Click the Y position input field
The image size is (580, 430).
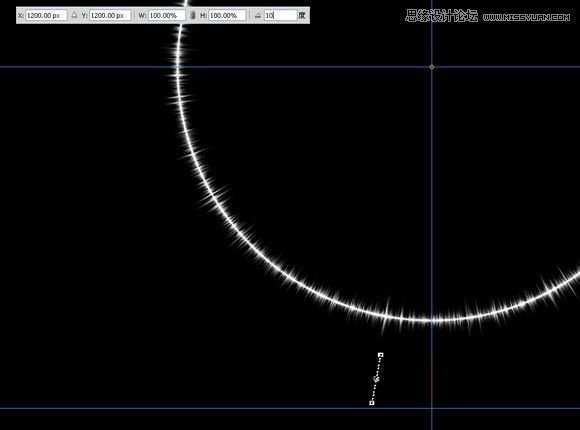pos(110,16)
